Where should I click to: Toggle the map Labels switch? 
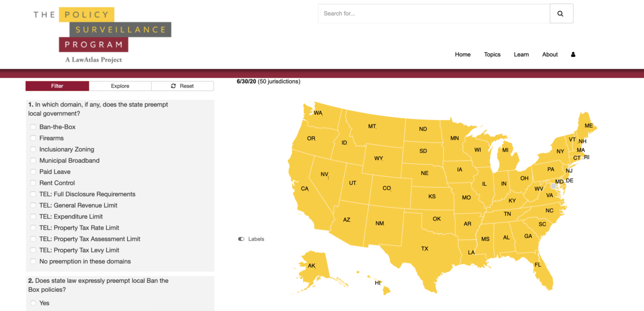[x=242, y=239]
